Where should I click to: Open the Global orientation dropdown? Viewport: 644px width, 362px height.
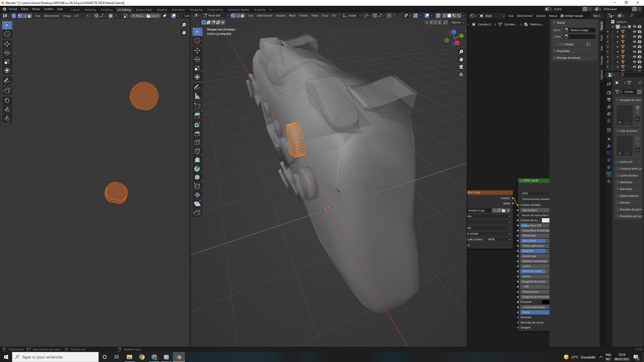point(352,16)
